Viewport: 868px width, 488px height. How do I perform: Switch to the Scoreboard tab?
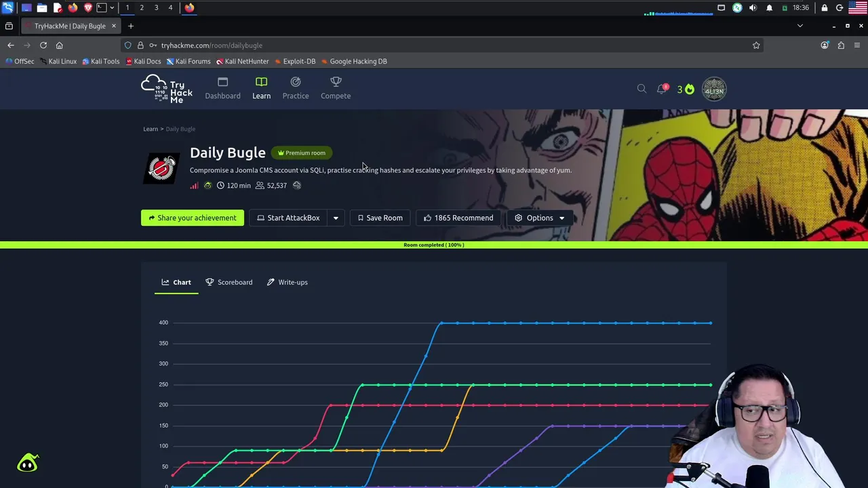229,282
